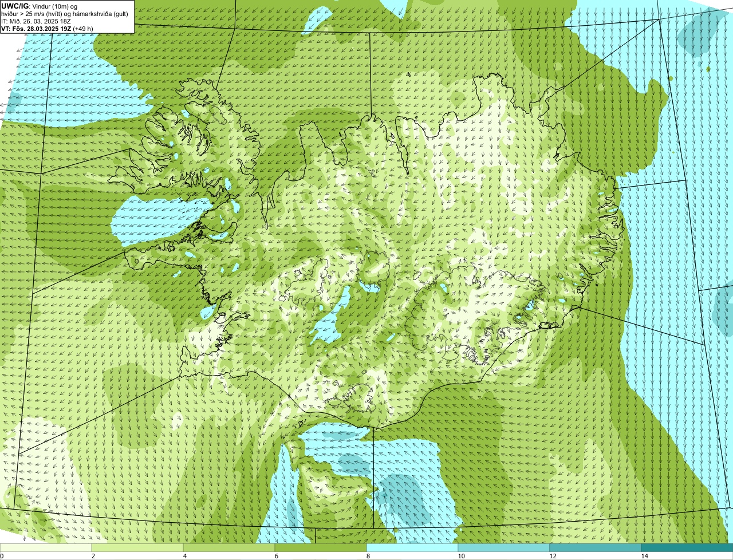This screenshot has width=733, height=560.
Task: Click the pale cream 0–2 legend color segment
Action: tap(46, 547)
